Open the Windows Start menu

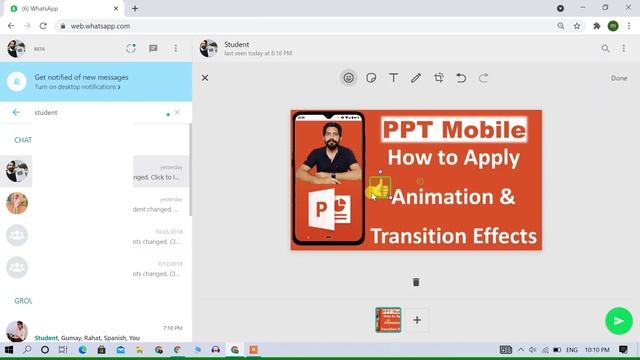[9, 350]
